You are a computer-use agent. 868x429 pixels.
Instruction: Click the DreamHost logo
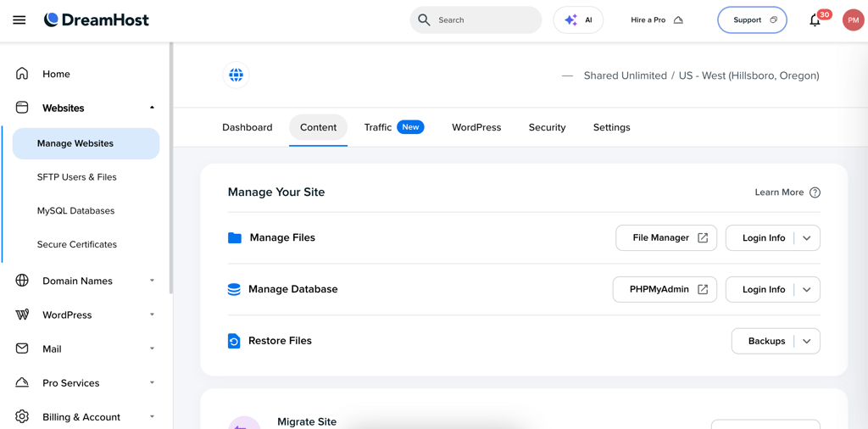click(x=97, y=20)
